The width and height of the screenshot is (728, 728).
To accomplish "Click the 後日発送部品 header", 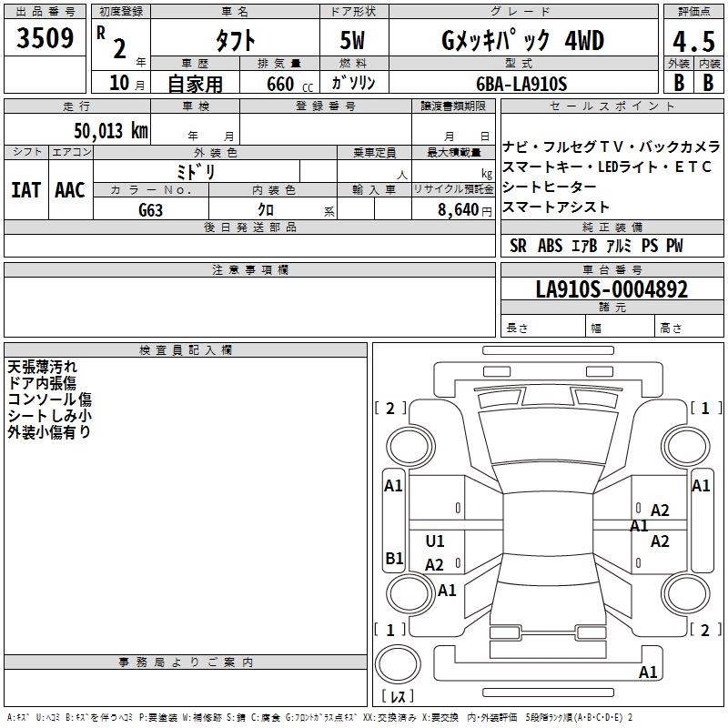I will click(x=250, y=227).
